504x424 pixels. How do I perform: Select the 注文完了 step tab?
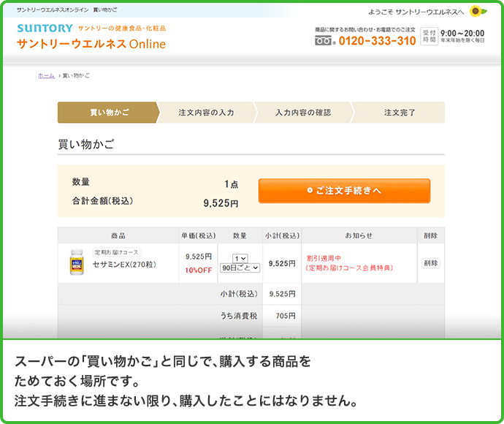[399, 113]
